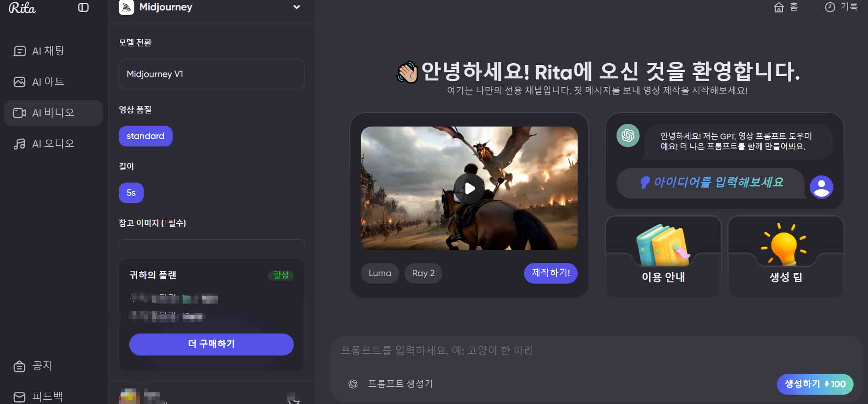Viewport: 868px width, 404px height.
Task: Open the AI 오디오 section
Action: 45,144
